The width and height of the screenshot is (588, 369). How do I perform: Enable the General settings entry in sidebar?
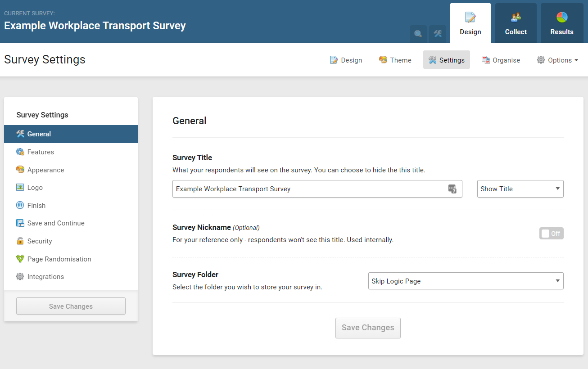(39, 134)
